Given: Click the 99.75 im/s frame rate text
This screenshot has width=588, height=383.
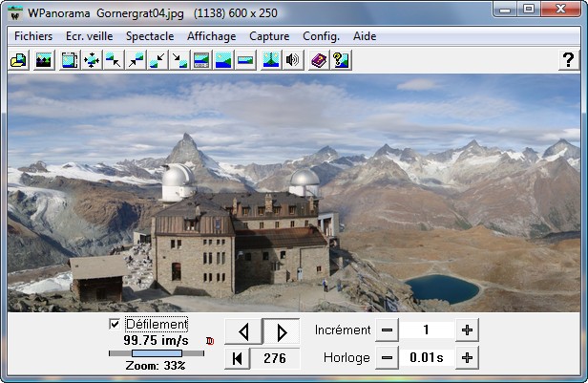Looking at the screenshot, I should click(156, 341).
